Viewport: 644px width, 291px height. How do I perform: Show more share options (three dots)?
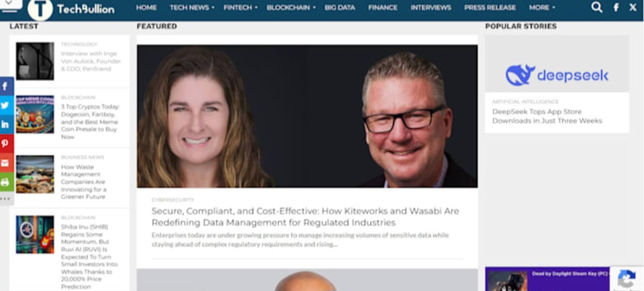(x=7, y=199)
